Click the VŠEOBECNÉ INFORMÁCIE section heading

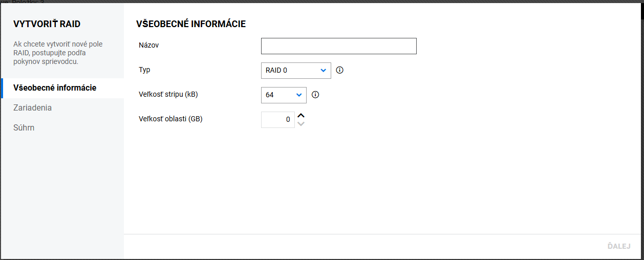coord(191,24)
